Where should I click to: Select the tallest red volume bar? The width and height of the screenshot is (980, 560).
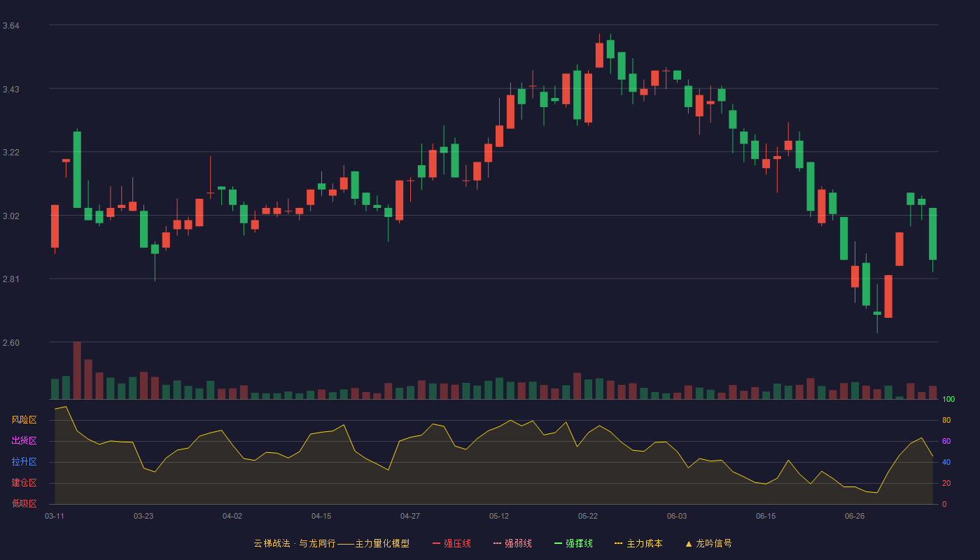coord(77,370)
